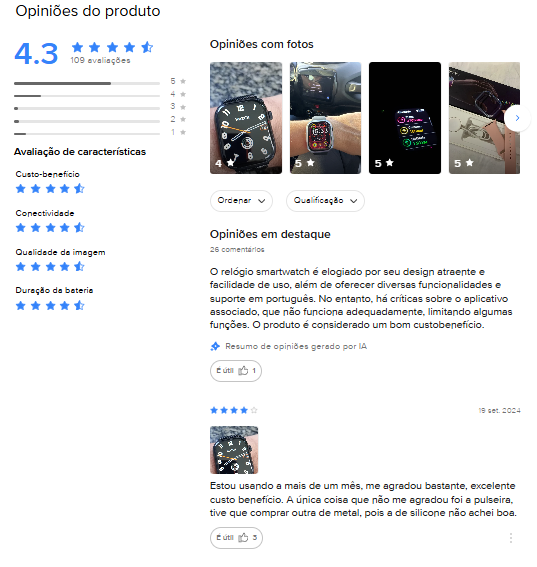Expand Ordenar using its chevron arrow
Image resolution: width=537 pixels, height=567 pixels.
[261, 201]
